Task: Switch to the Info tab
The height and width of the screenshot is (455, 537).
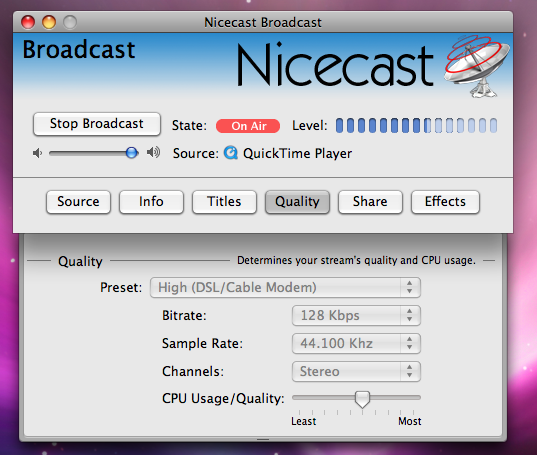Action: click(x=151, y=202)
